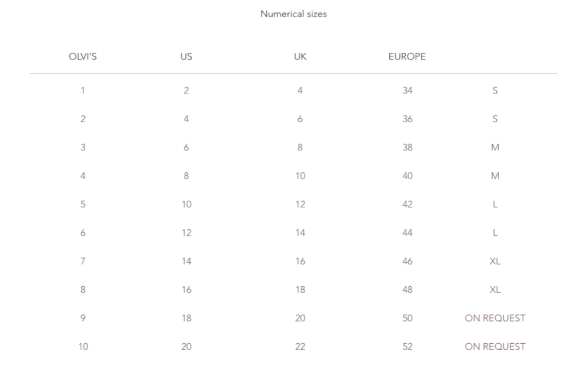Click the Numerical sizes heading
This screenshot has height=382, width=588.
coord(293,14)
